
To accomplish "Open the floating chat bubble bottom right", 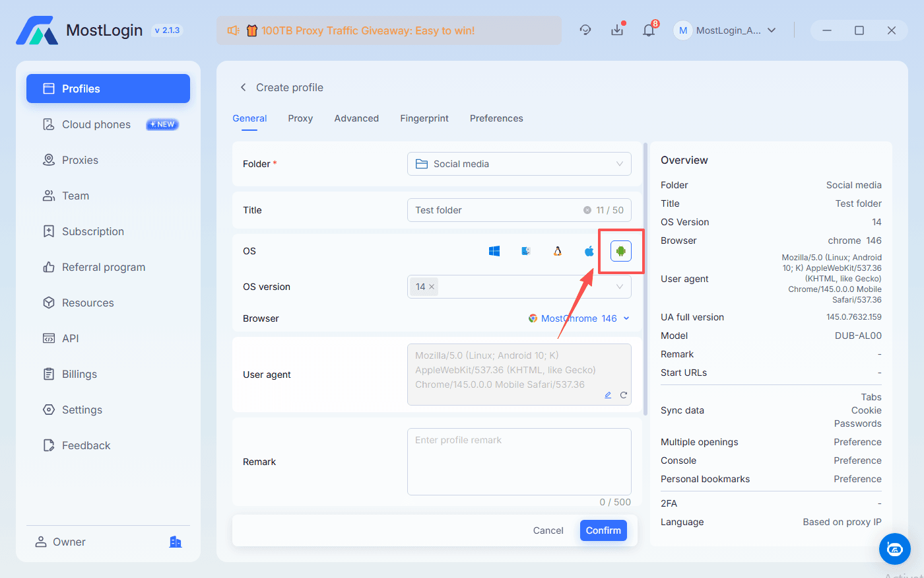I will pos(895,549).
